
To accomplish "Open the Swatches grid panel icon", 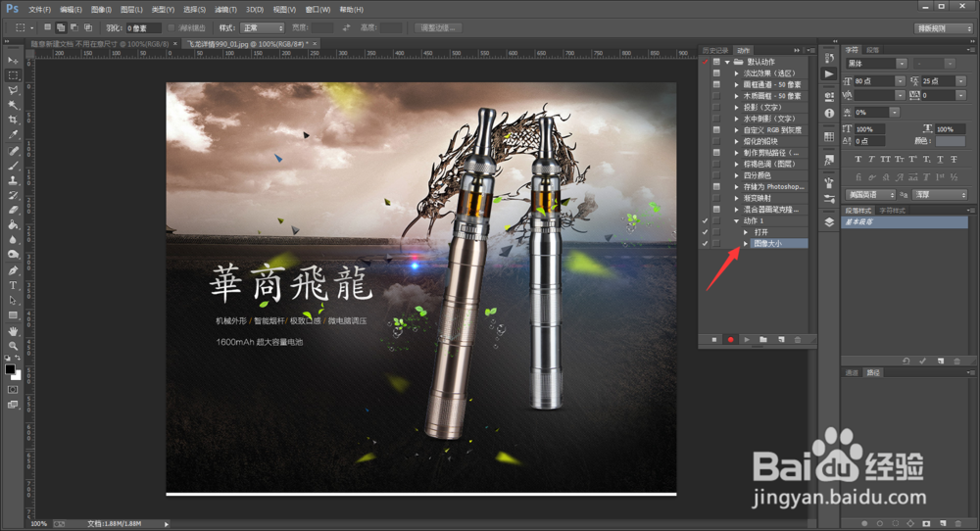I will point(829,137).
